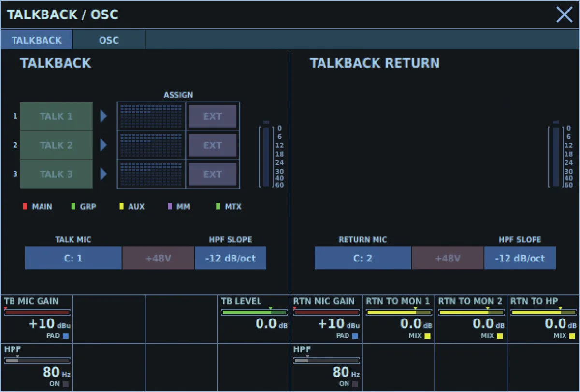The width and height of the screenshot is (580, 392).
Task: Toggle +48V phantom power for talk mic
Action: [x=159, y=258]
